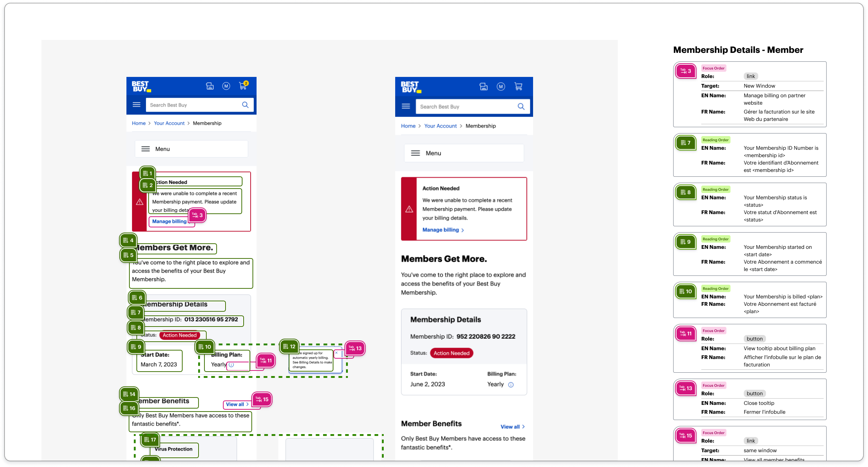Follow the Home breadcrumb in the annotated mockup
This screenshot has height=467, width=868.
(x=139, y=123)
